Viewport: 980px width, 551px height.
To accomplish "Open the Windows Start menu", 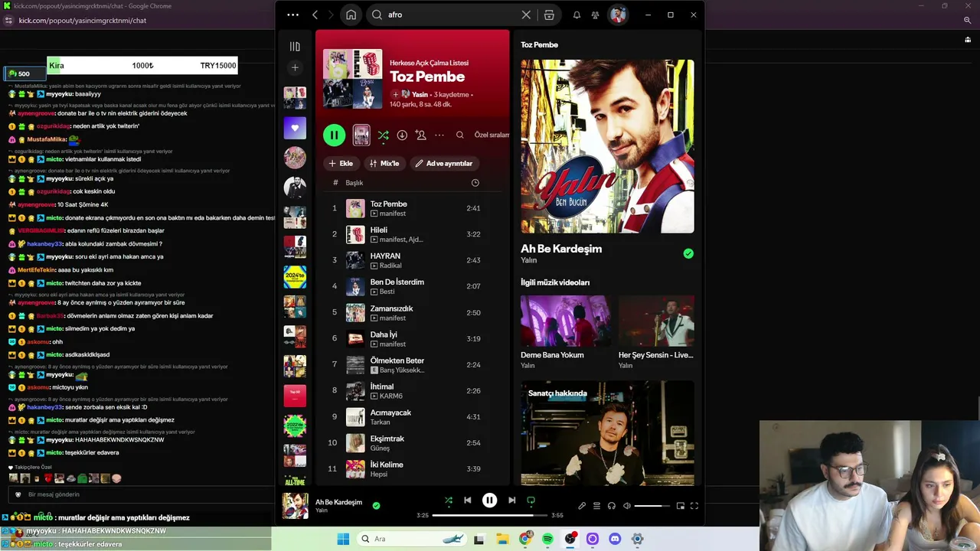I will [343, 539].
